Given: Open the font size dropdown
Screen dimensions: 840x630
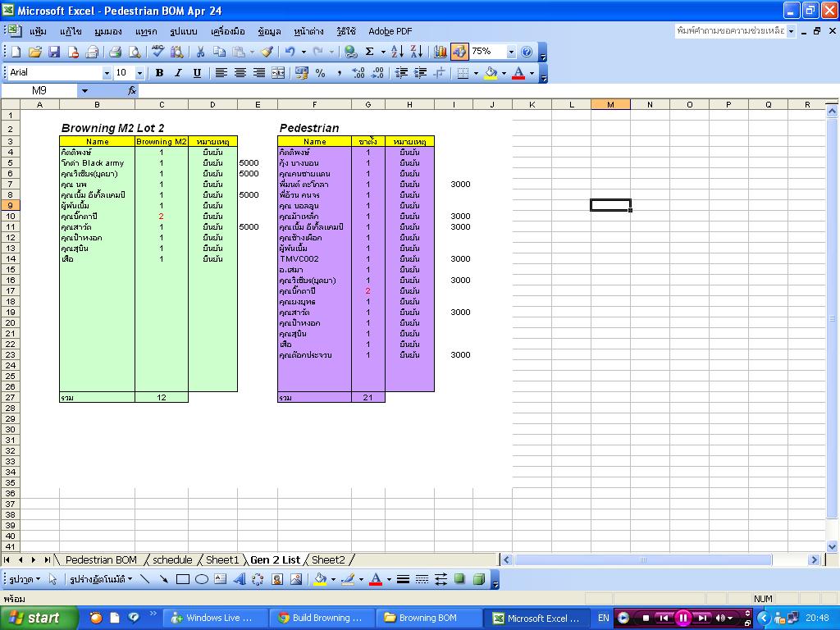Looking at the screenshot, I should 139,73.
